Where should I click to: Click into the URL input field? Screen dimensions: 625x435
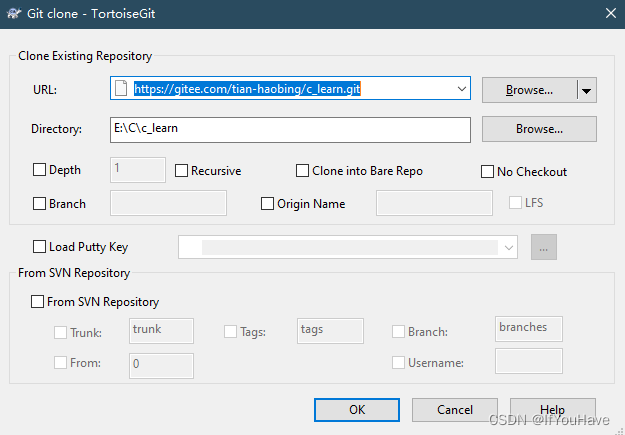tap(290, 88)
